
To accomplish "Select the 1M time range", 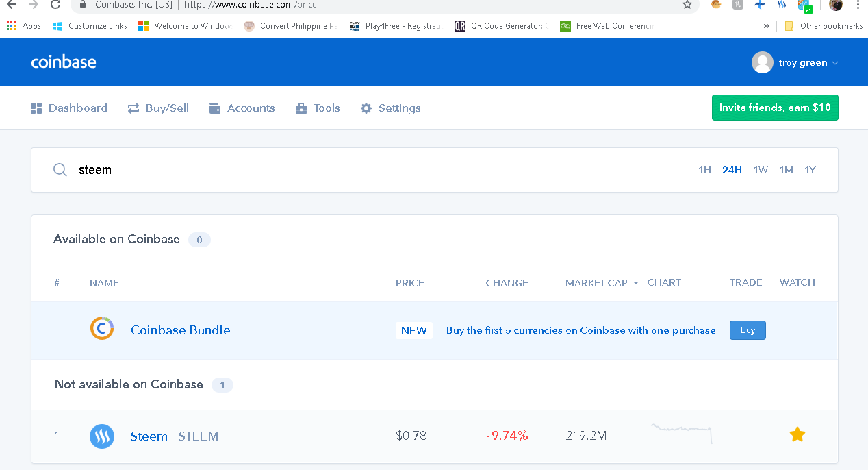I will (786, 170).
